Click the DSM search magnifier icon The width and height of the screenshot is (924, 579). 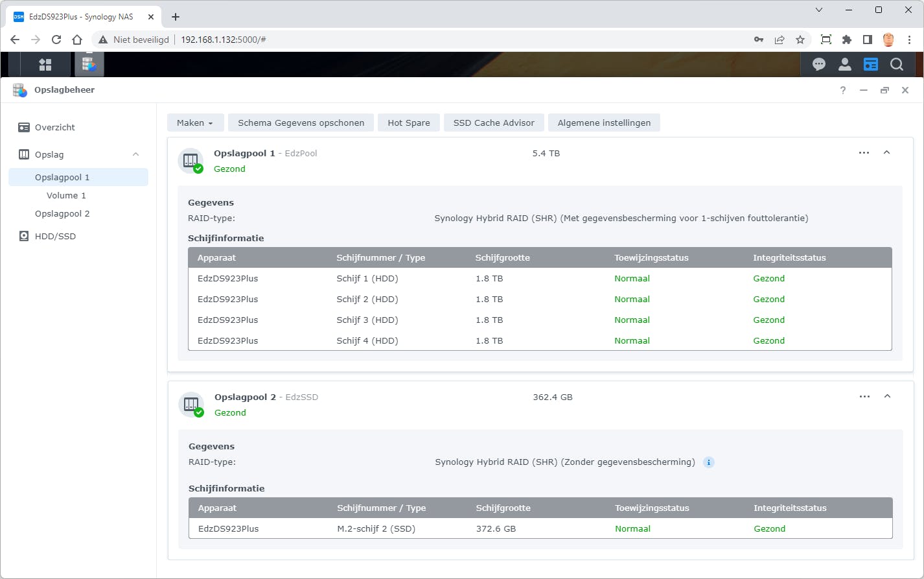click(x=897, y=64)
